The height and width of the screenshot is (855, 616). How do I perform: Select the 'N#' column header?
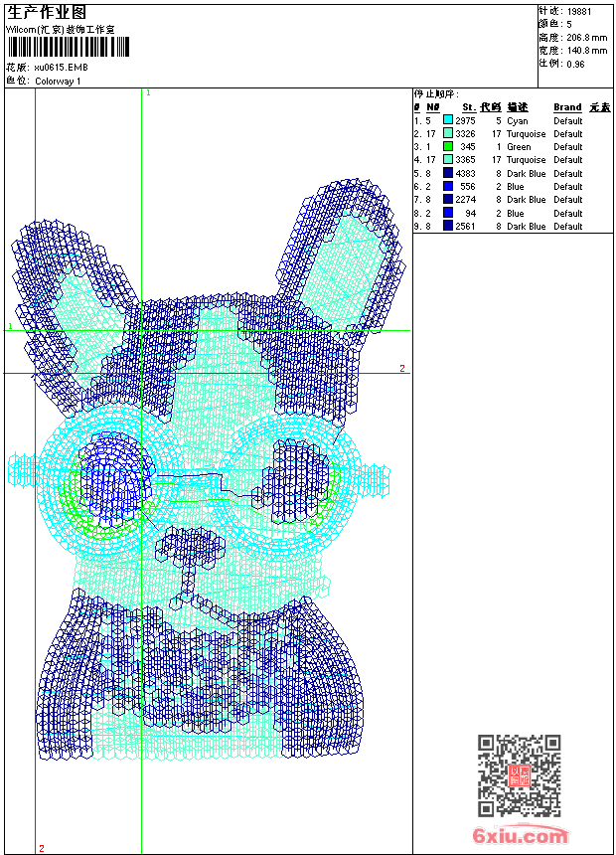point(433,107)
